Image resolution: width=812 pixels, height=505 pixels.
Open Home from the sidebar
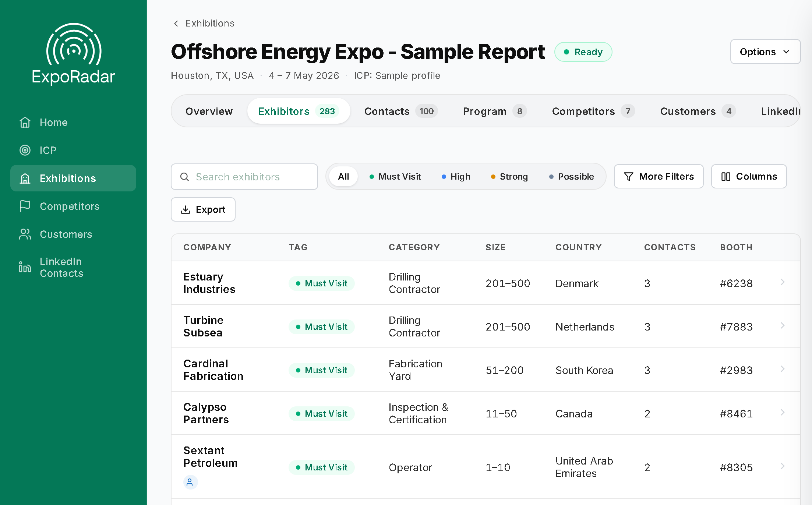73,122
